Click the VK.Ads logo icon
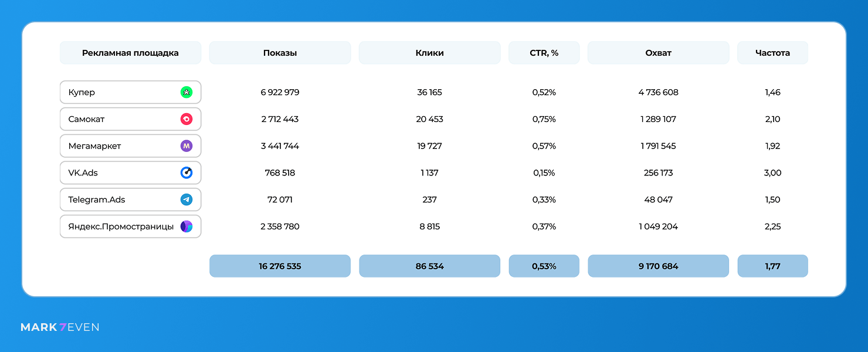The height and width of the screenshot is (352, 868). tap(187, 173)
